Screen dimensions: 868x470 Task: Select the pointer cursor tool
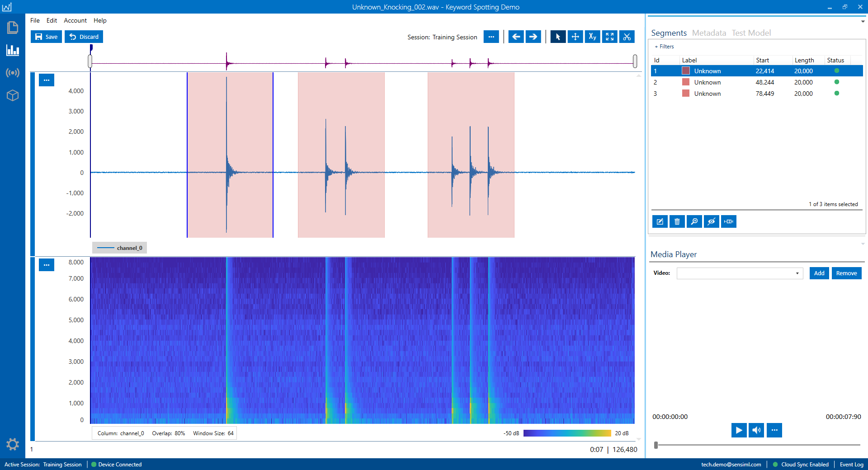pos(558,37)
